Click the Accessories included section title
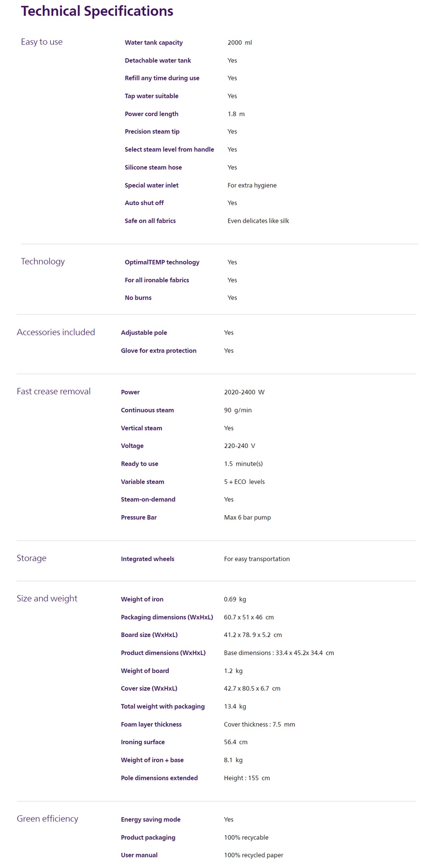Image resolution: width=434 pixels, height=868 pixels. pyautogui.click(x=56, y=332)
